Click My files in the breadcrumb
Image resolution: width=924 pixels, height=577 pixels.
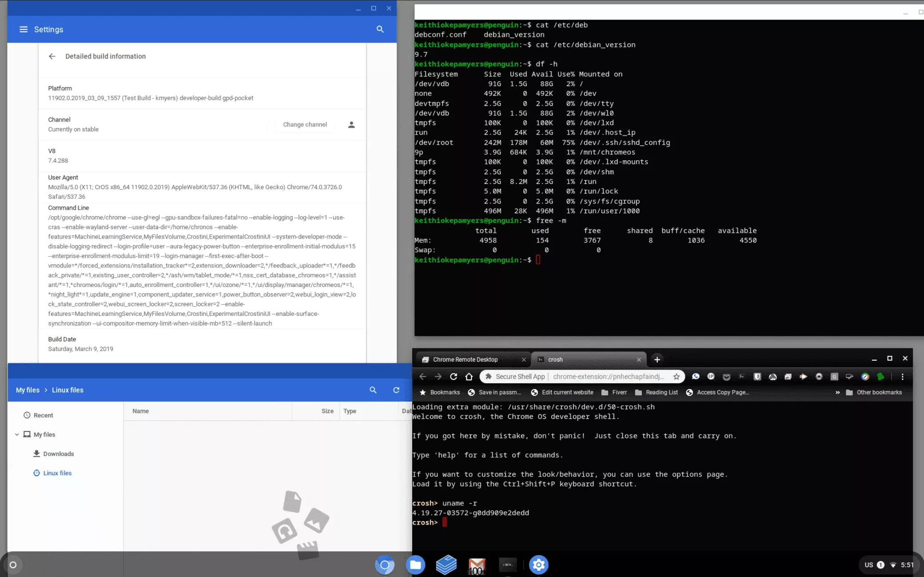click(x=28, y=390)
